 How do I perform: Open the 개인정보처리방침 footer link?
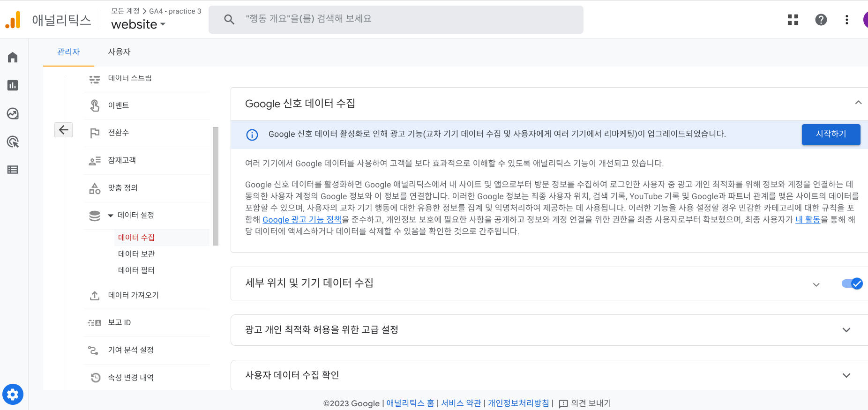pyautogui.click(x=518, y=403)
